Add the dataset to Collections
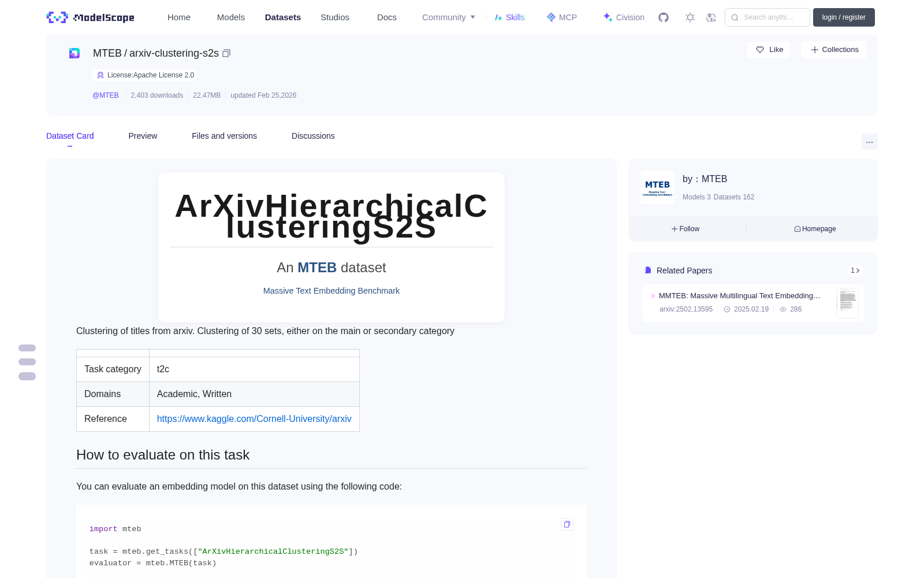The height and width of the screenshot is (578, 924). coord(834,50)
